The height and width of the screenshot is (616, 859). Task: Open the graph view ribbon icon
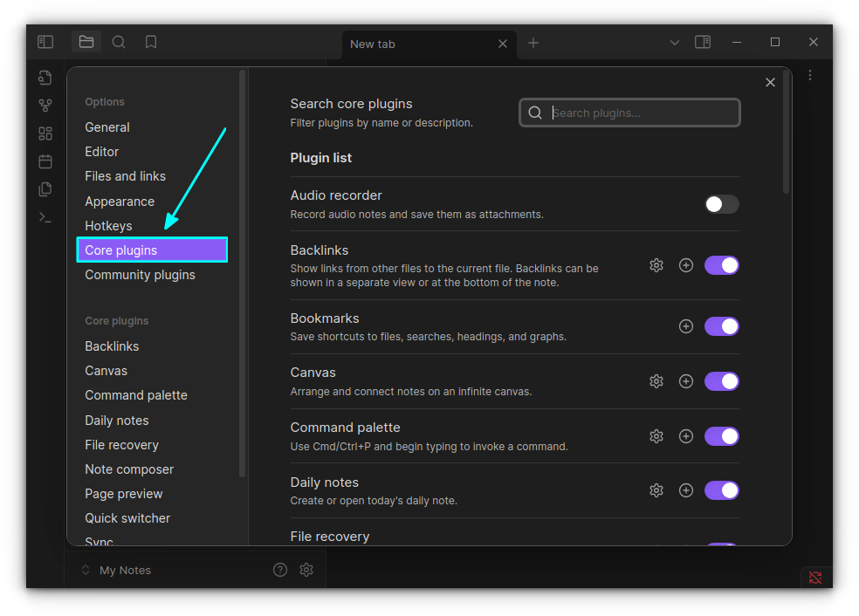coord(45,106)
